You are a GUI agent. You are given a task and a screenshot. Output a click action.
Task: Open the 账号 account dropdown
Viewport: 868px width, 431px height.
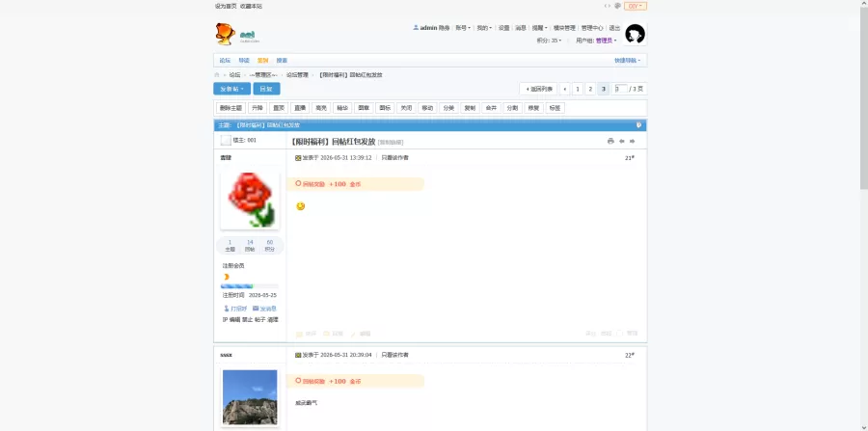click(463, 28)
